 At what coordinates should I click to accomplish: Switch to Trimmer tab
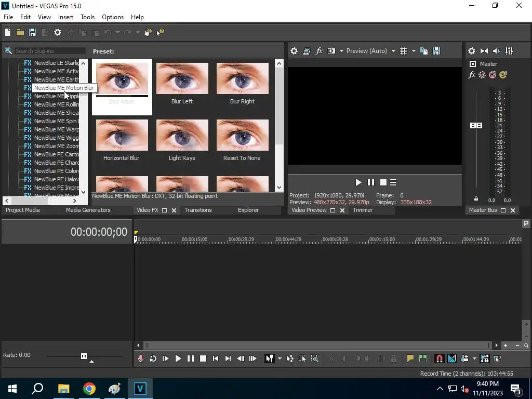pyautogui.click(x=363, y=210)
